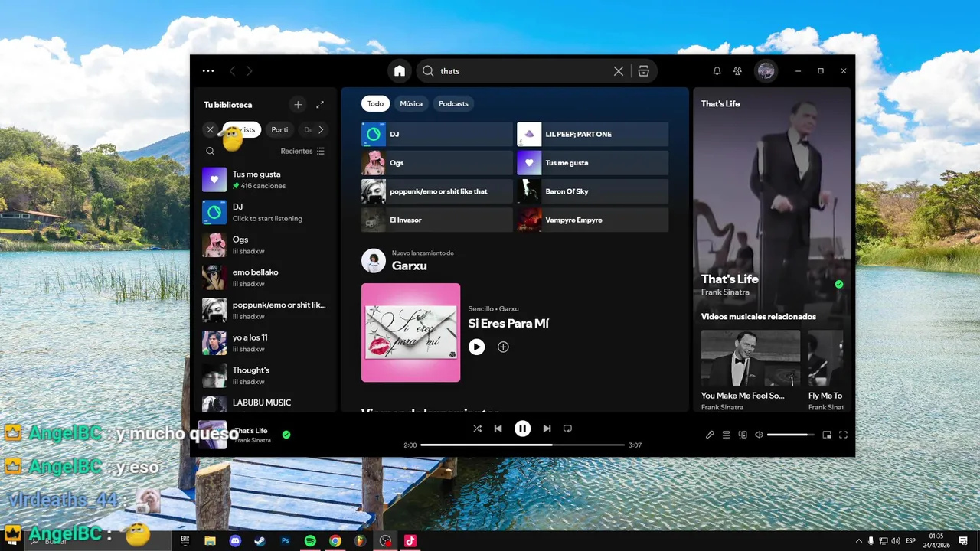Toggle the Por ti filter chip
This screenshot has width=980, height=551.
[x=279, y=130]
